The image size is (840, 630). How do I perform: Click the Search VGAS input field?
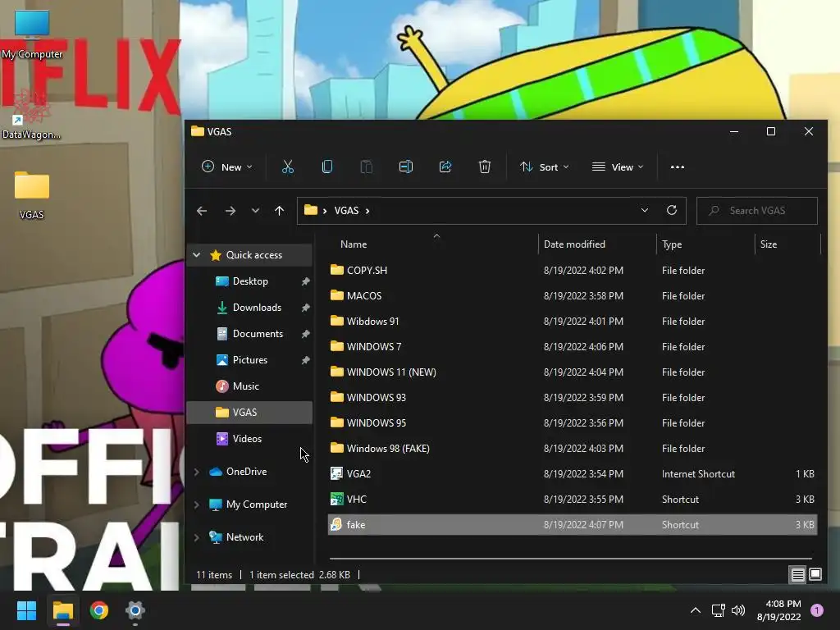[x=756, y=211]
